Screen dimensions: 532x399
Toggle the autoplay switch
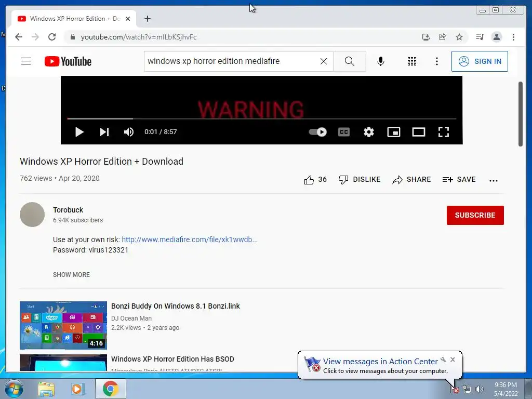tap(317, 132)
